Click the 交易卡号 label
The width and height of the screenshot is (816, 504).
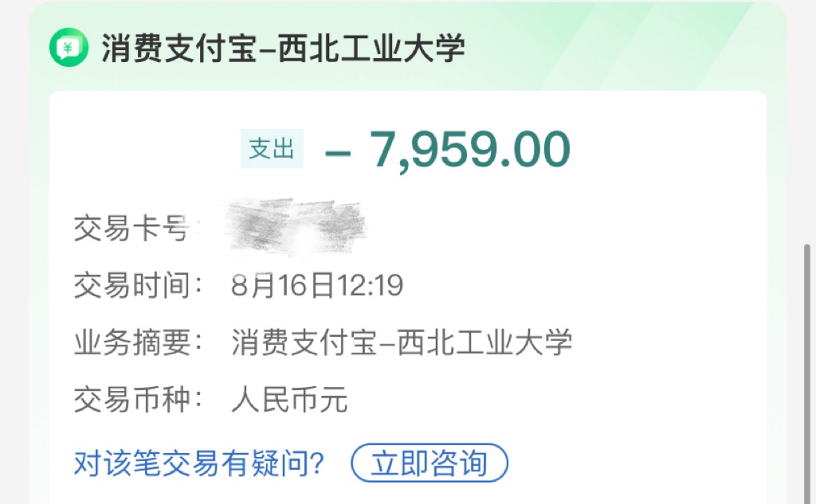[x=131, y=228]
